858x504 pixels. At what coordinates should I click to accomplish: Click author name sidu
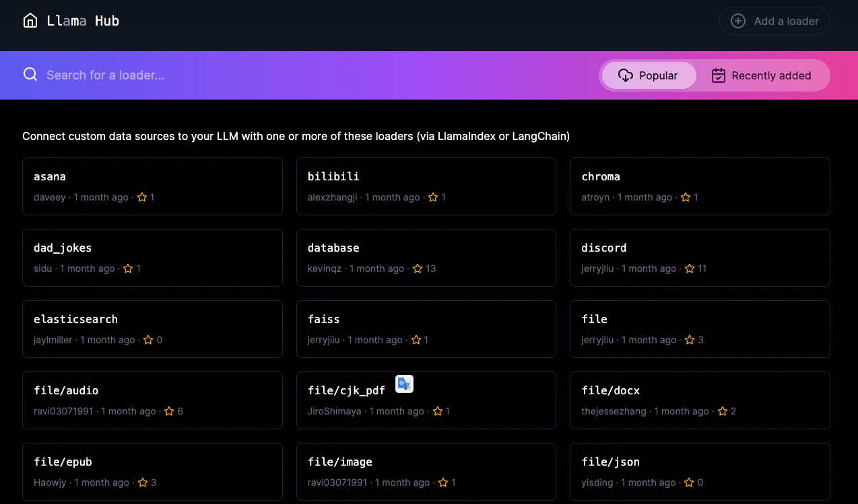pyautogui.click(x=43, y=268)
